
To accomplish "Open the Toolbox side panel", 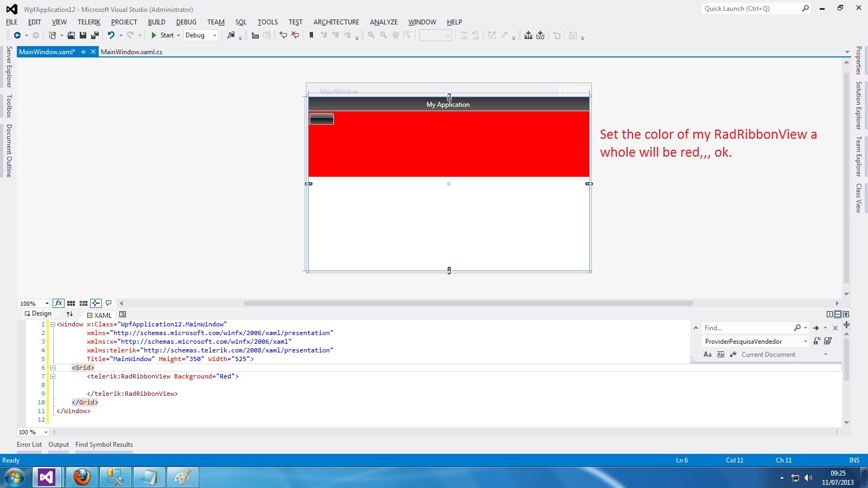I will click(x=9, y=106).
